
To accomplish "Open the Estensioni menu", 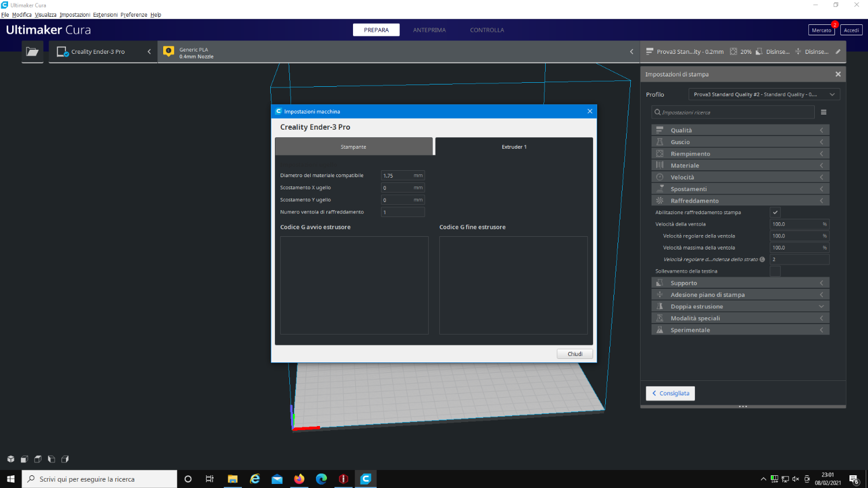I will click(105, 14).
